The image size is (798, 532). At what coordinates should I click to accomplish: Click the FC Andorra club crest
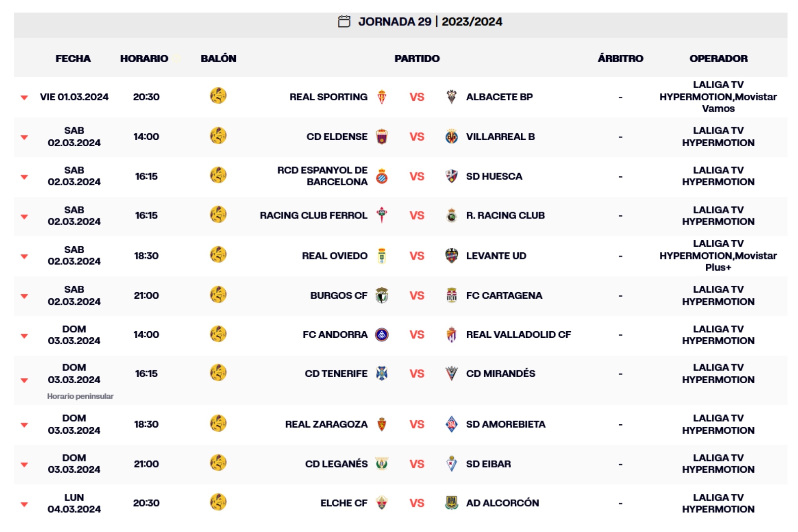382,335
